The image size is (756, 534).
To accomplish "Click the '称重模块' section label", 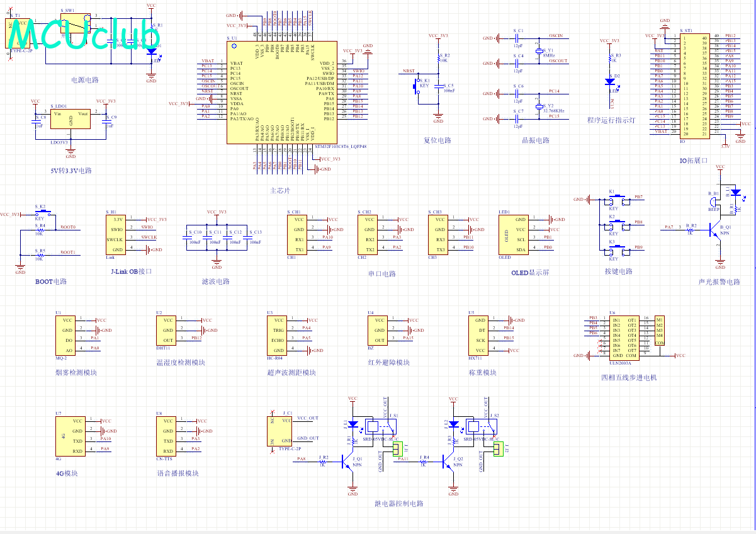I will coord(482,372).
